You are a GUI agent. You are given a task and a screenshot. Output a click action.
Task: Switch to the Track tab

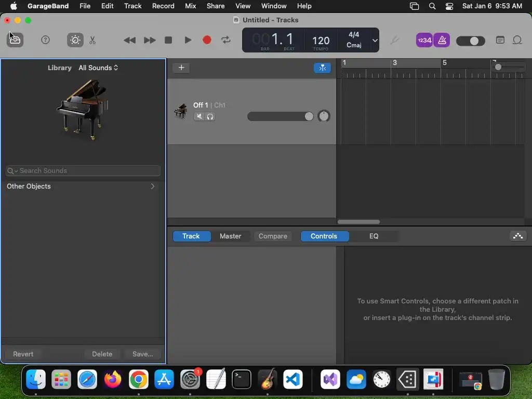tap(191, 236)
